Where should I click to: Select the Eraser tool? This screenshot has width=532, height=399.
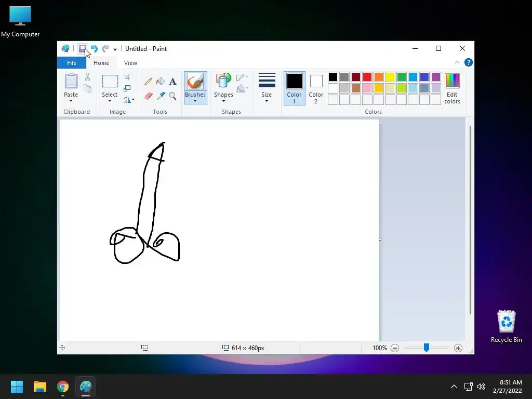pos(148,96)
